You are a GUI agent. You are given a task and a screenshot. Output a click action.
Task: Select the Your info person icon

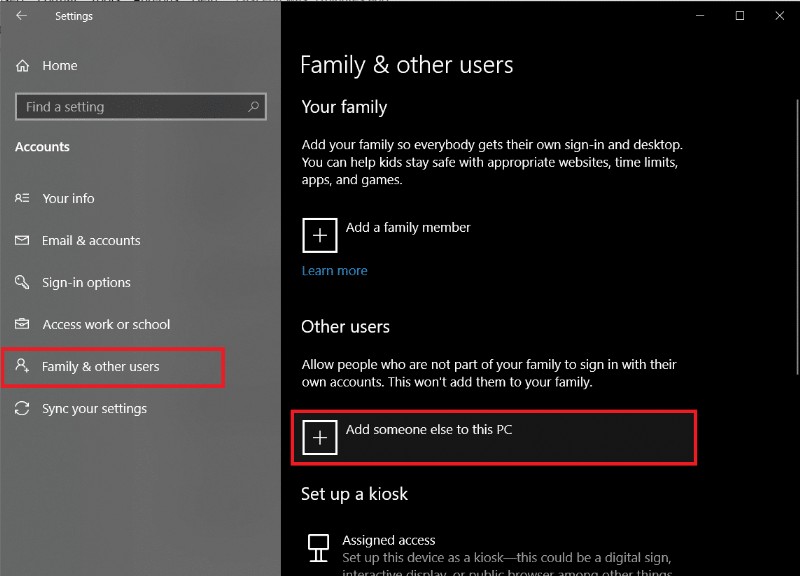pyautogui.click(x=22, y=198)
